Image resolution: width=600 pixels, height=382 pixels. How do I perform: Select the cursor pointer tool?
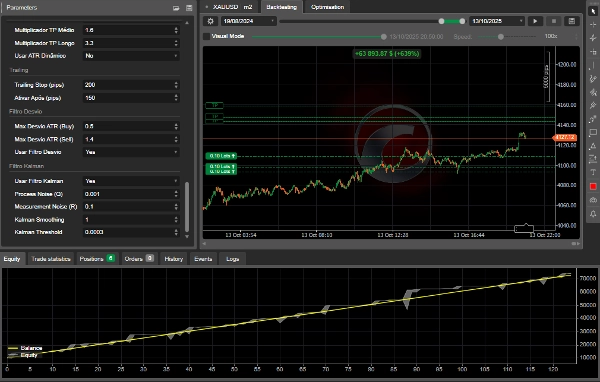(x=593, y=11)
